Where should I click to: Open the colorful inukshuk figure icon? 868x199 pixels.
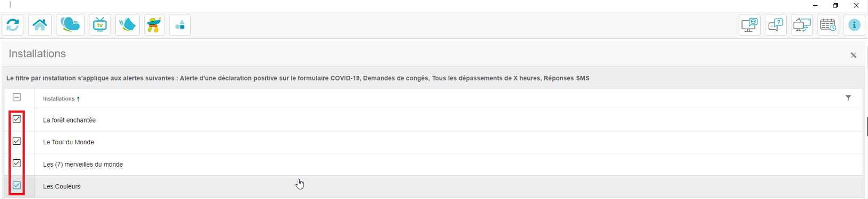click(154, 25)
